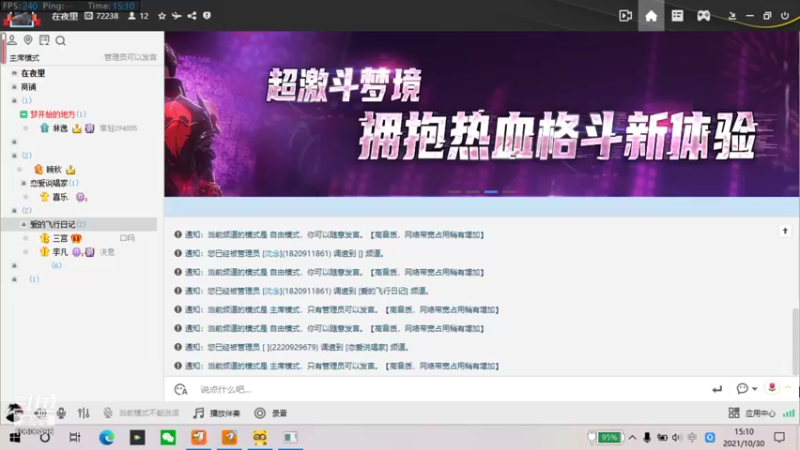Screen dimensions: 800x450
Task: Click the channel logo avatar top-left
Action: point(21,19)
